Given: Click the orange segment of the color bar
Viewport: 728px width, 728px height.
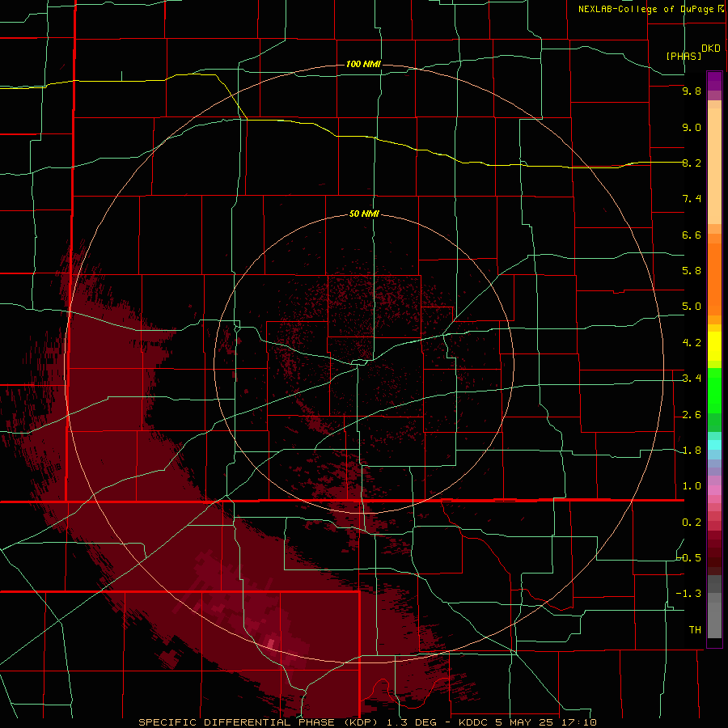Looking at the screenshot, I should click(714, 279).
